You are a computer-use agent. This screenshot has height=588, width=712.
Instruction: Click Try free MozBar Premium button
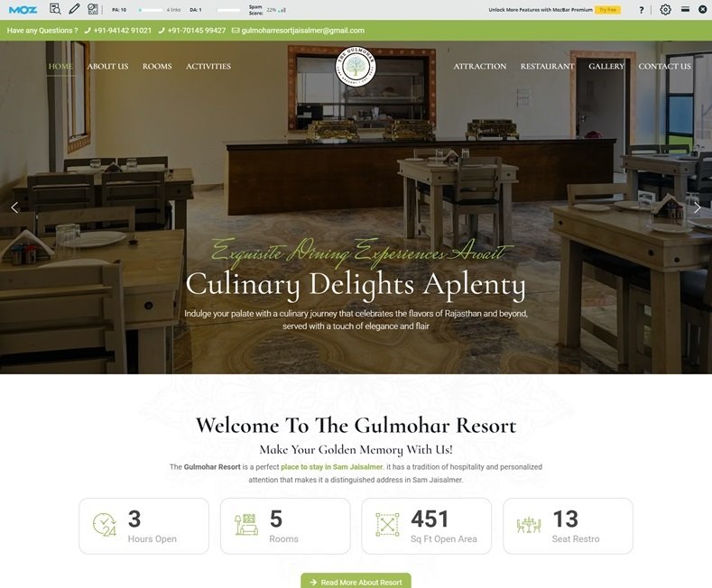click(608, 10)
